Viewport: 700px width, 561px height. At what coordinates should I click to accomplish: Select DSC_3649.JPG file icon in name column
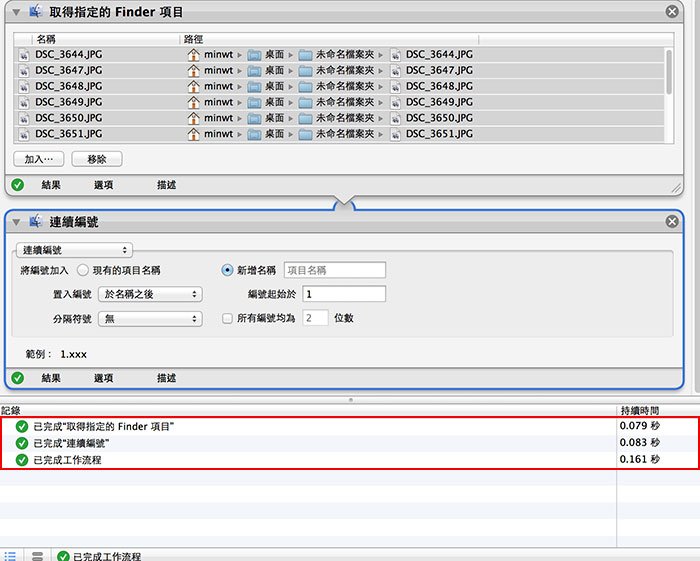coord(24,103)
